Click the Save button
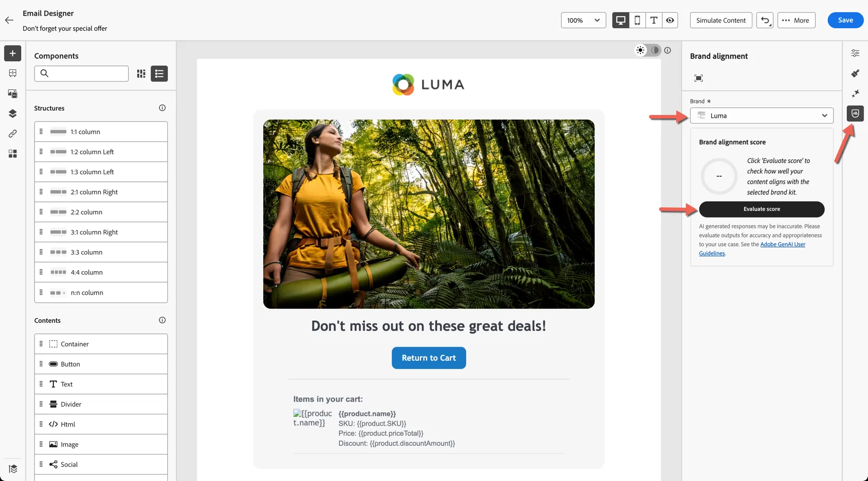The image size is (868, 481). [845, 20]
